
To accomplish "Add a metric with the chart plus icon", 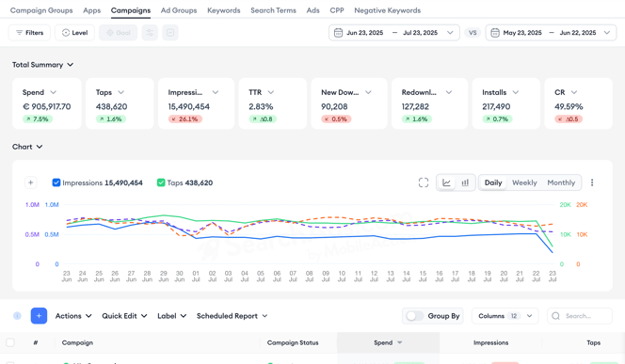I will tap(31, 182).
